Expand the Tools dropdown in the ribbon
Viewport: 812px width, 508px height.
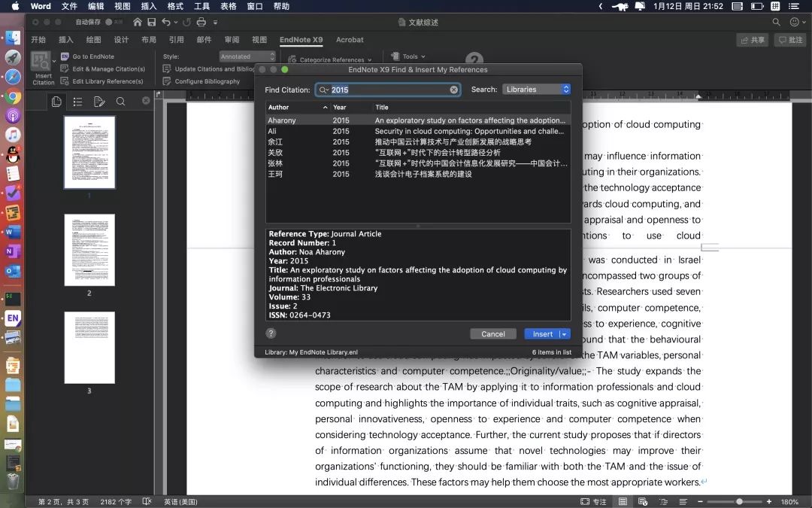coord(408,56)
